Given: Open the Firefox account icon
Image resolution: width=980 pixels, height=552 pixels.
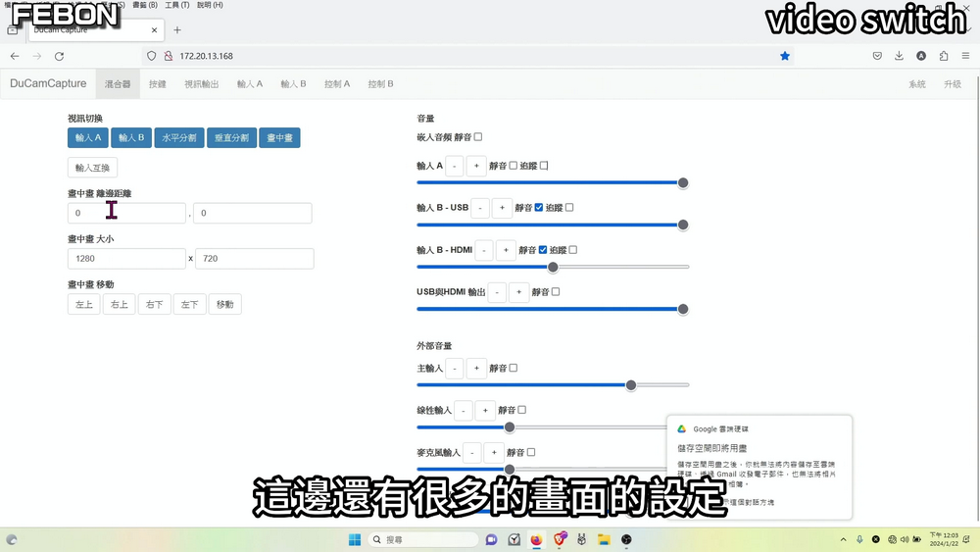Looking at the screenshot, I should tap(921, 56).
